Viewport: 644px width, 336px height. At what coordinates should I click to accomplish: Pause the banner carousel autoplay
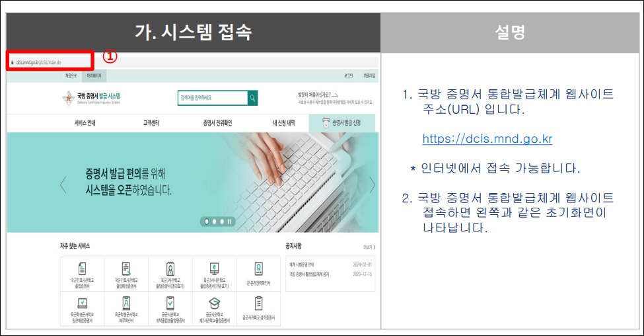229,222
